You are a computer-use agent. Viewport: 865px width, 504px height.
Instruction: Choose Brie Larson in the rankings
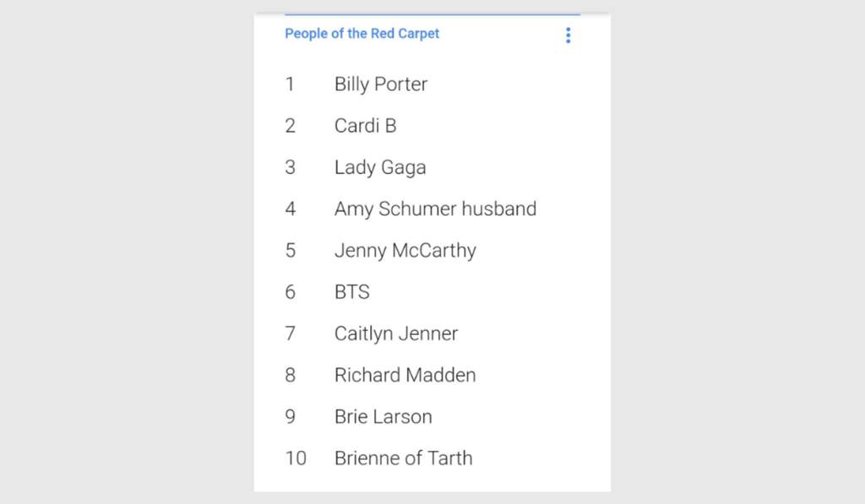383,416
